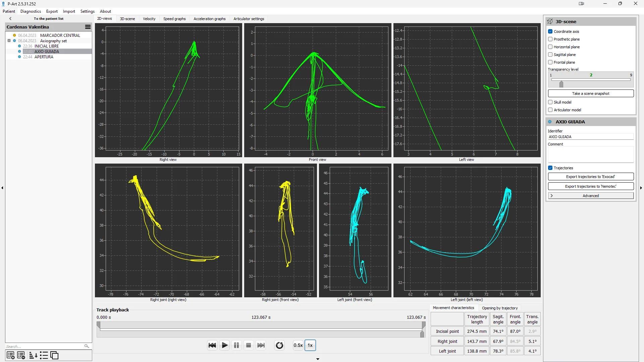The width and height of the screenshot is (644, 362).
Task: Skip to track end
Action: point(261,345)
